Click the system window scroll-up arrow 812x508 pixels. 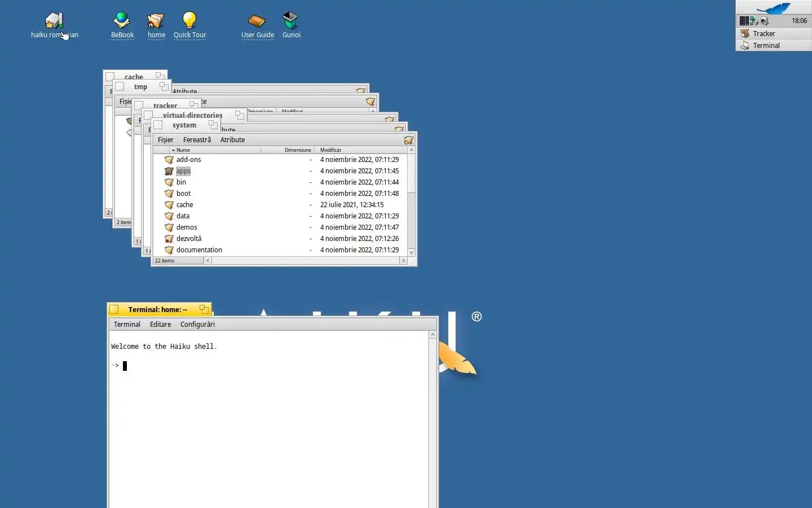coord(411,150)
